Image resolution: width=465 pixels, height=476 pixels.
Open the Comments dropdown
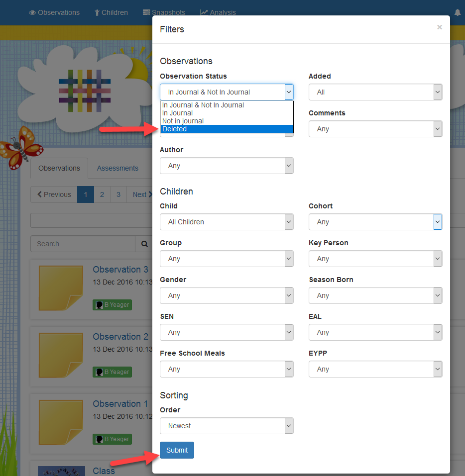(x=375, y=129)
